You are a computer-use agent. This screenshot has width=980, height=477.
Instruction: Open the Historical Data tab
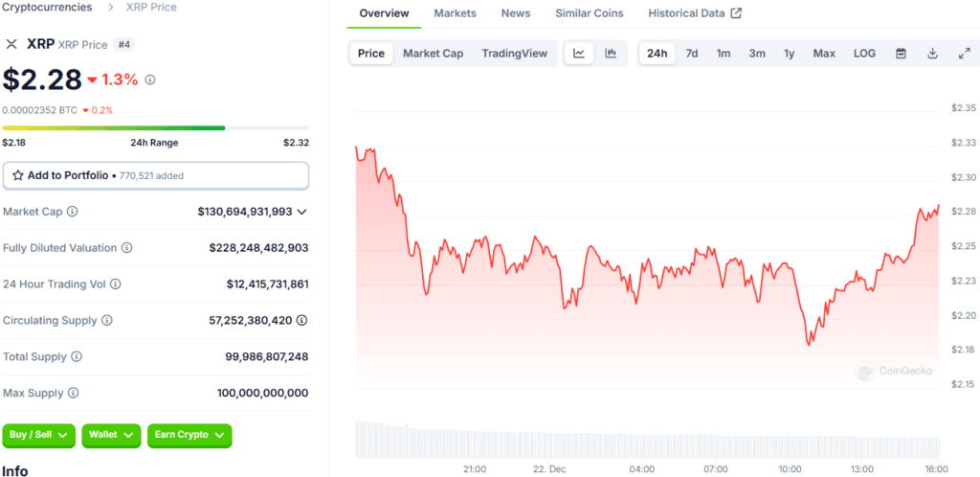[x=695, y=13]
